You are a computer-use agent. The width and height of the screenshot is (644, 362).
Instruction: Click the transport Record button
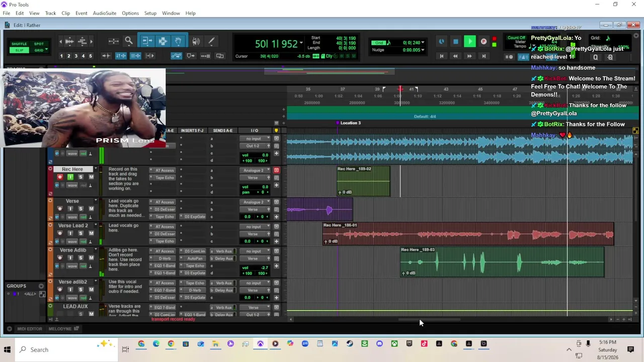tap(484, 42)
